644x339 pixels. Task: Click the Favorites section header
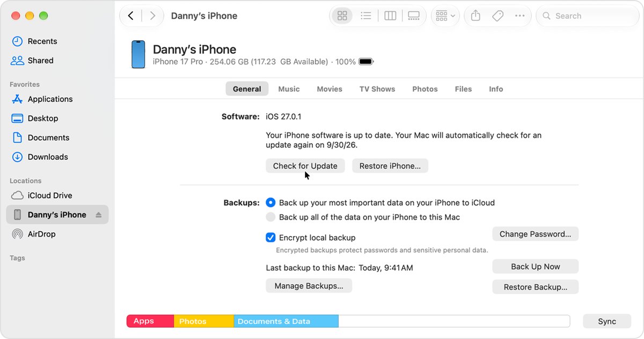25,84
